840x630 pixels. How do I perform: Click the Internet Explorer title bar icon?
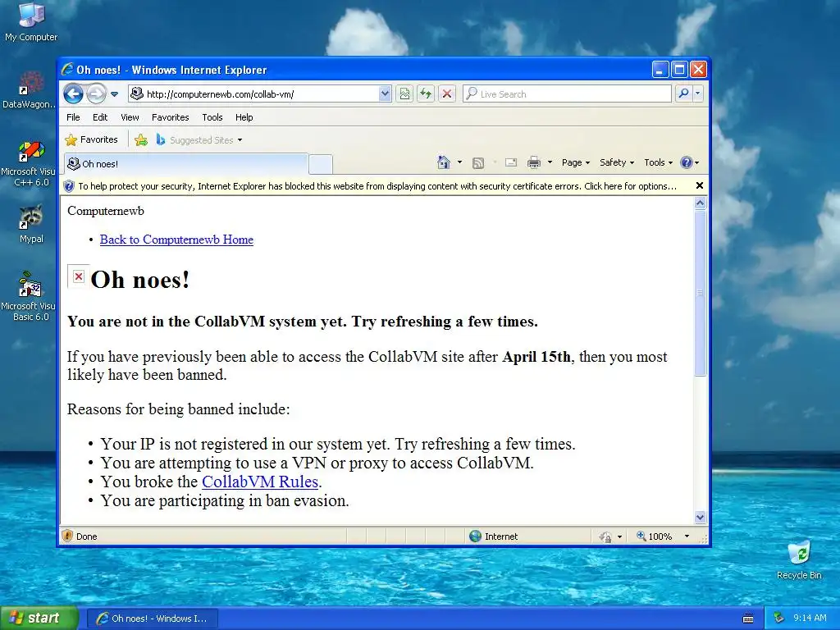point(67,69)
